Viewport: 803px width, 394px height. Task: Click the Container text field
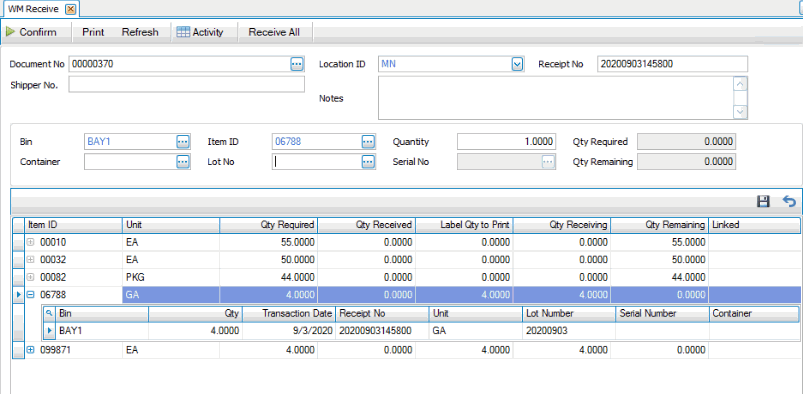[130, 162]
